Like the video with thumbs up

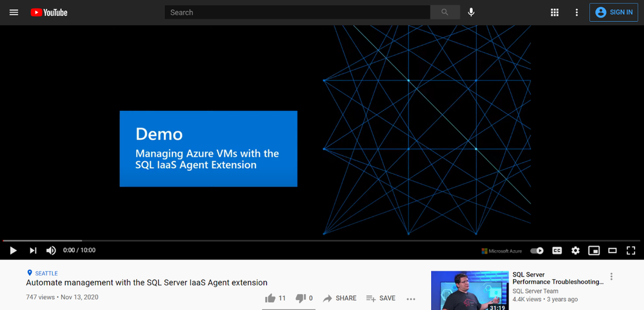click(275, 298)
